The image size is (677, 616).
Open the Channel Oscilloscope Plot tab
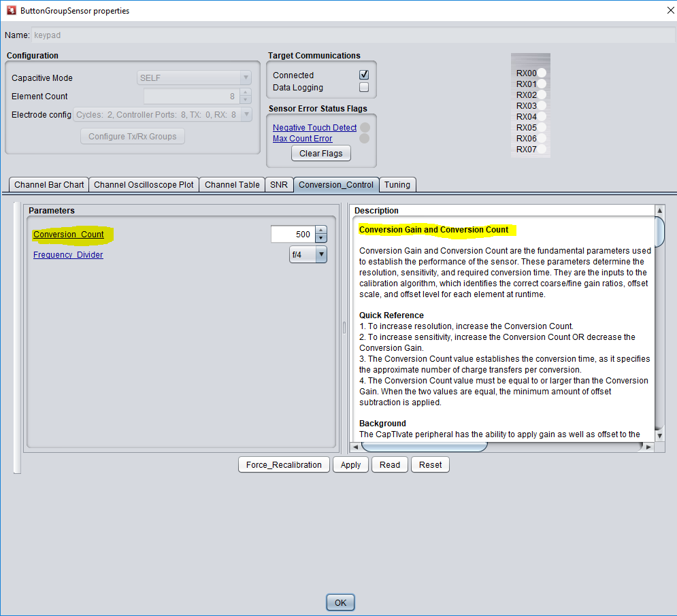click(x=144, y=185)
